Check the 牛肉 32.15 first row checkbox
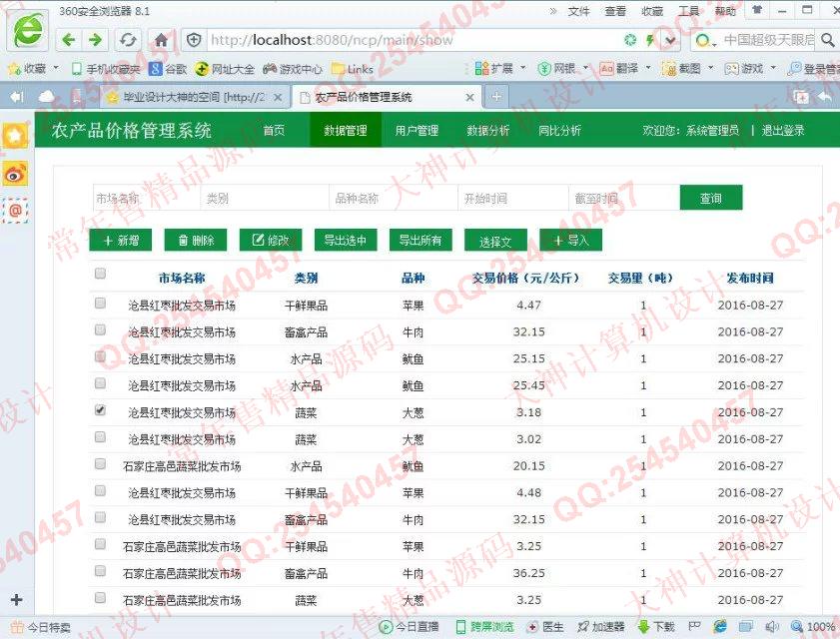This screenshot has height=639, width=840. pyautogui.click(x=100, y=329)
